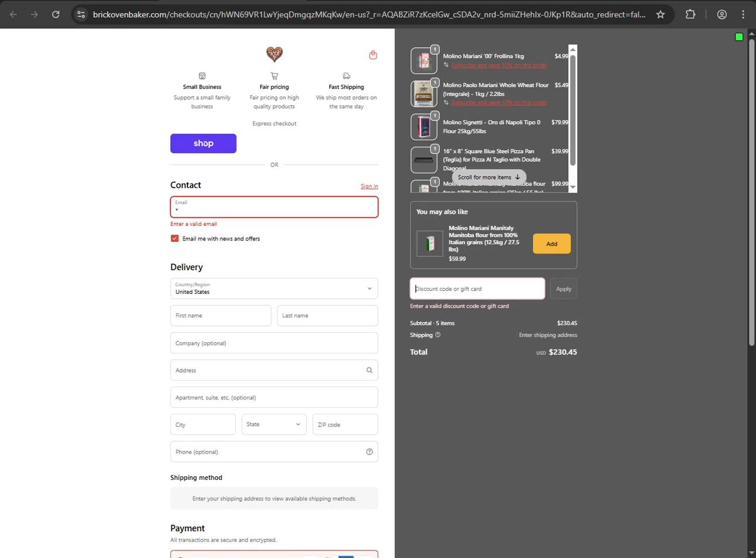756x558 pixels.
Task: Click the $230.45 total amount
Action: (x=563, y=352)
